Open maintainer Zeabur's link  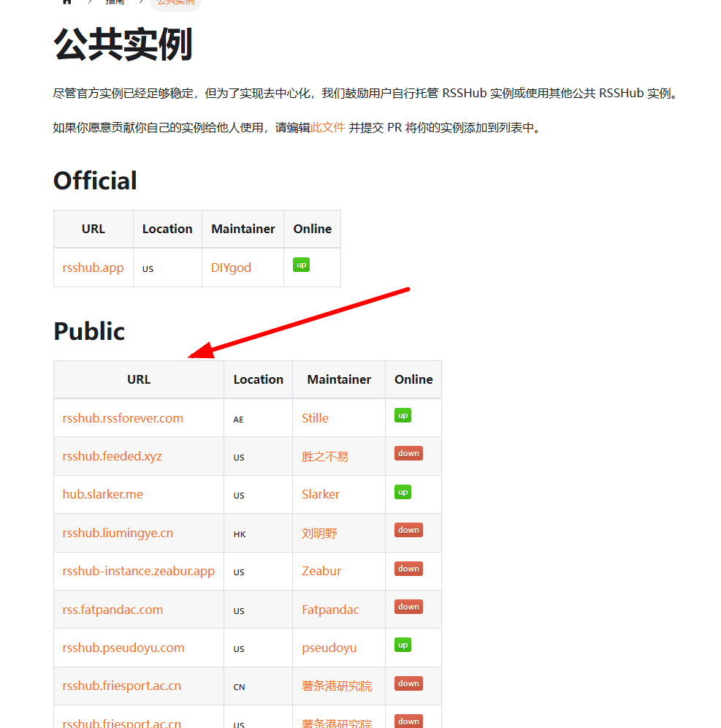tap(321, 571)
